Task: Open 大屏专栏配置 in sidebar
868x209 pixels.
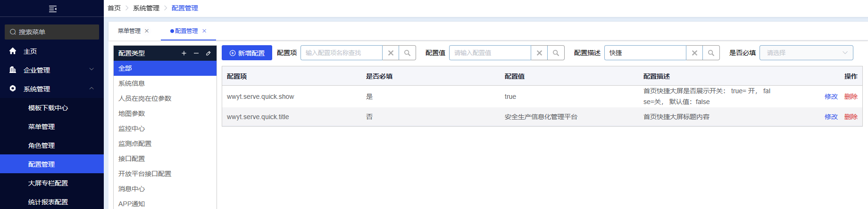Action: [x=52, y=183]
